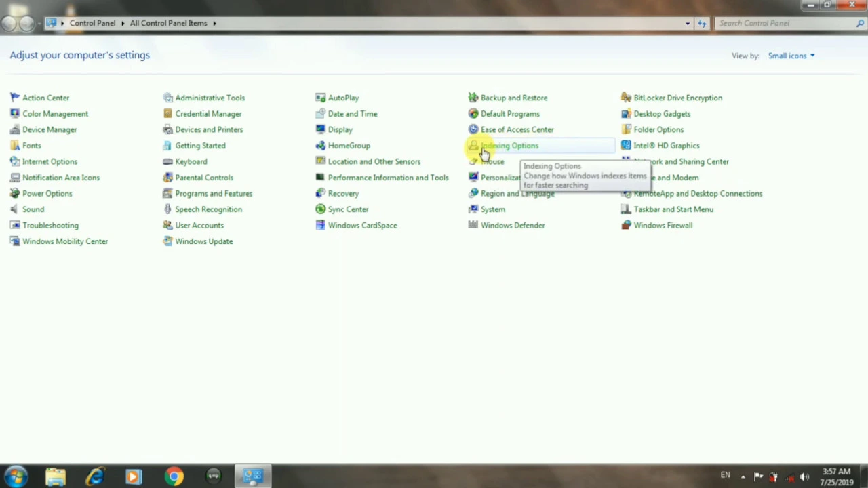Click the Programs and Features icon
The height and width of the screenshot is (488, 868).
pyautogui.click(x=167, y=193)
